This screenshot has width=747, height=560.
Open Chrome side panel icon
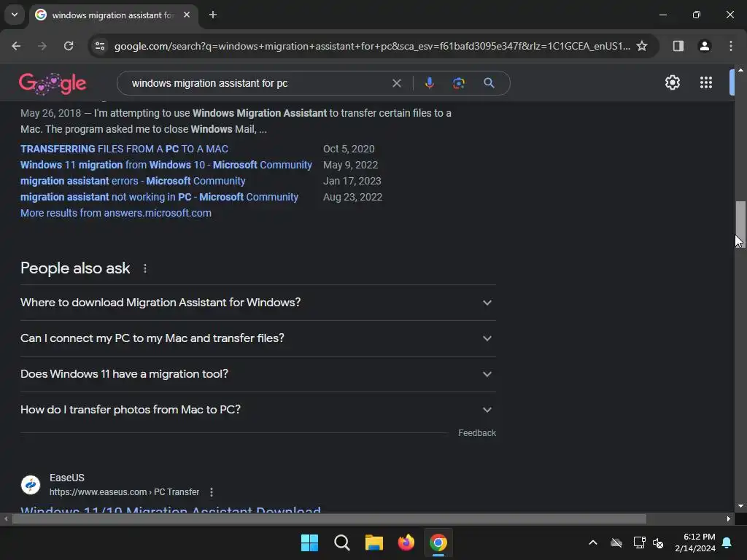(x=678, y=46)
